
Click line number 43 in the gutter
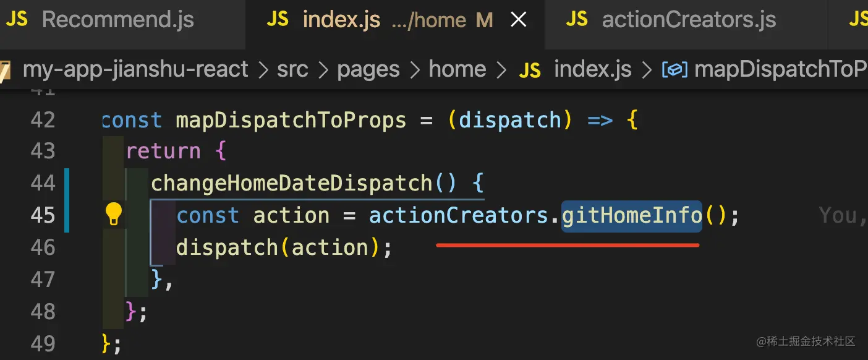[43, 151]
